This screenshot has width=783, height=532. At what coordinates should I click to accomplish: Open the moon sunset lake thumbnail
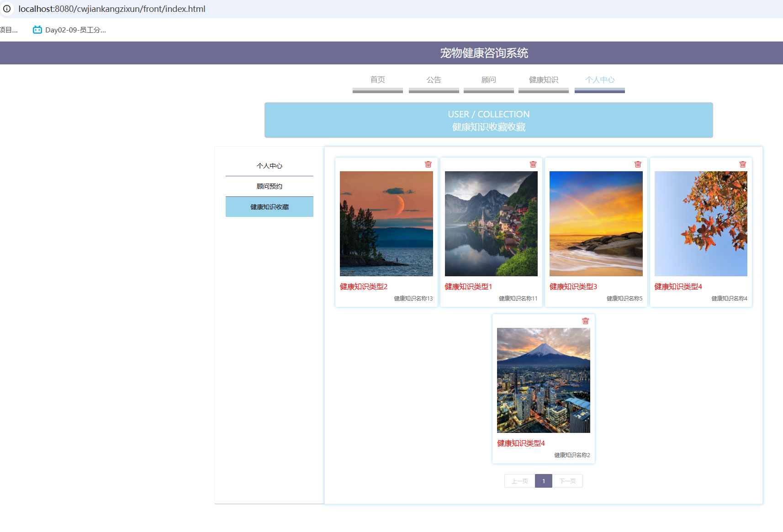pos(386,224)
